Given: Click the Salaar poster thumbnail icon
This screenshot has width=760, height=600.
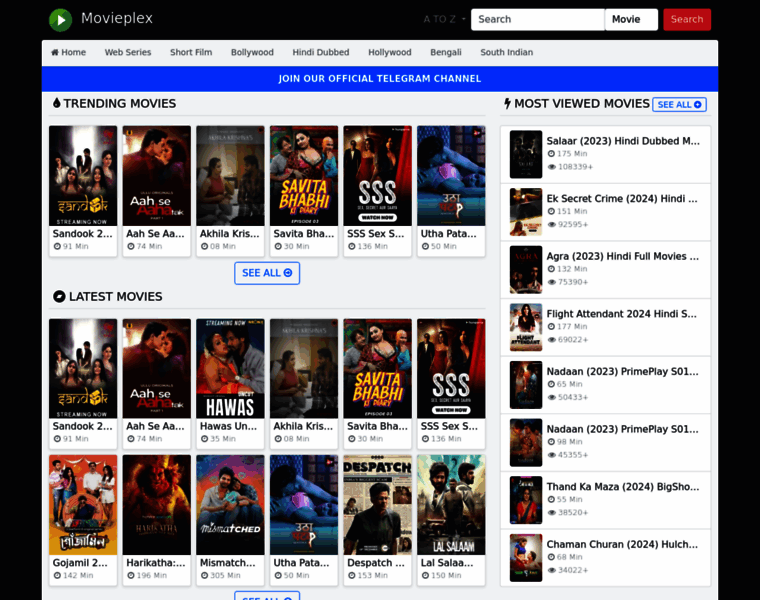Looking at the screenshot, I should click(526, 154).
